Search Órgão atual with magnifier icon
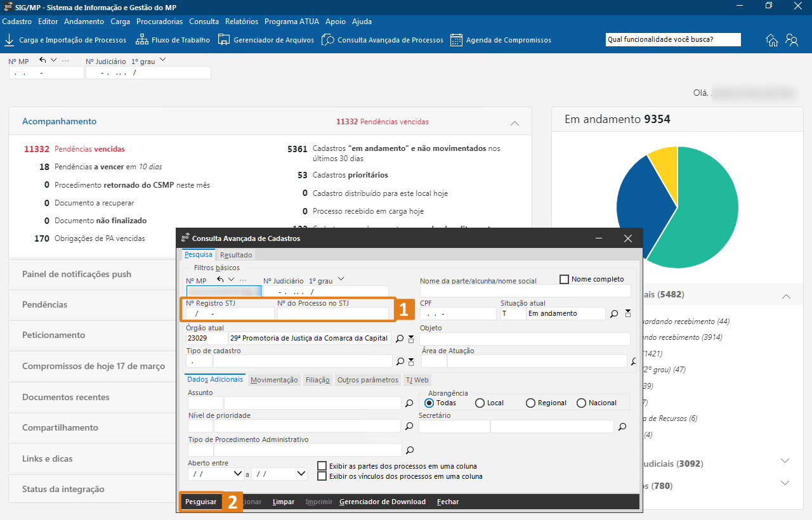This screenshot has width=812, height=520. pyautogui.click(x=400, y=339)
